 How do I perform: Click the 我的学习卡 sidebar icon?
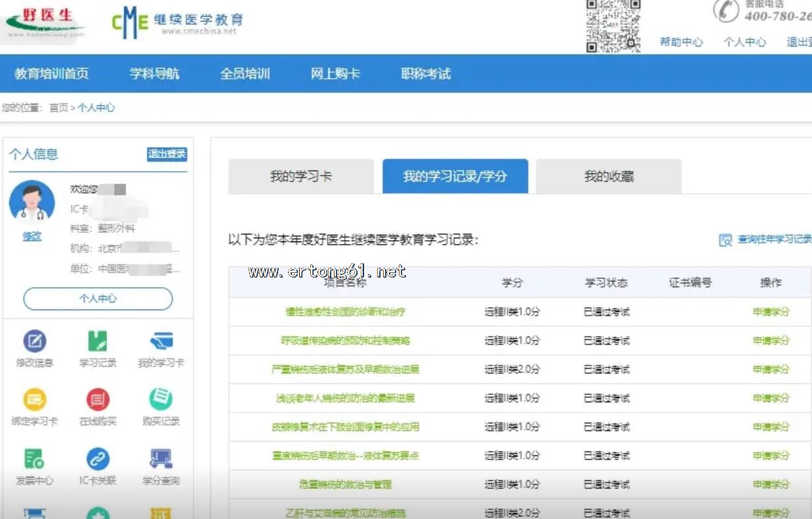tap(161, 341)
